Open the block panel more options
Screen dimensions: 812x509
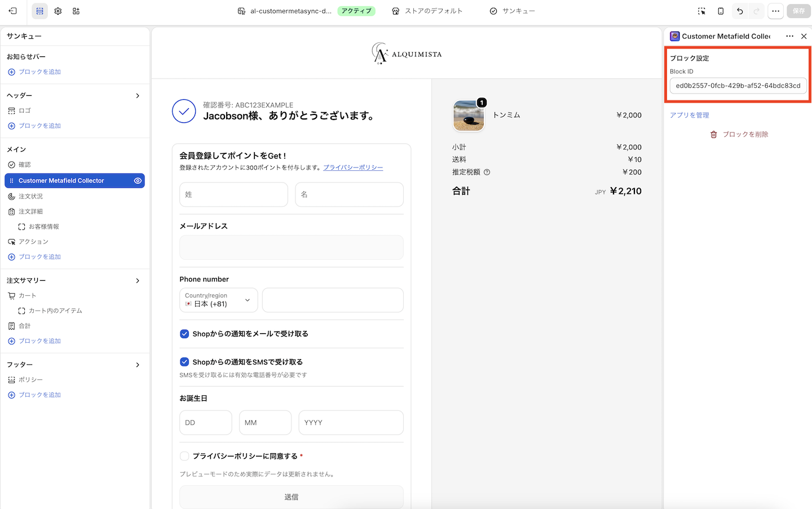click(x=789, y=36)
